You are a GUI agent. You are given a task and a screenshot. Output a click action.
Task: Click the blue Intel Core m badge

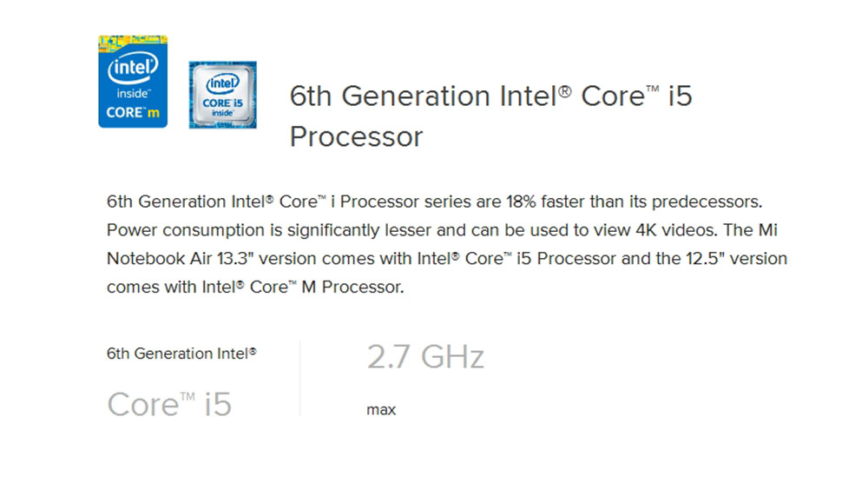133,82
